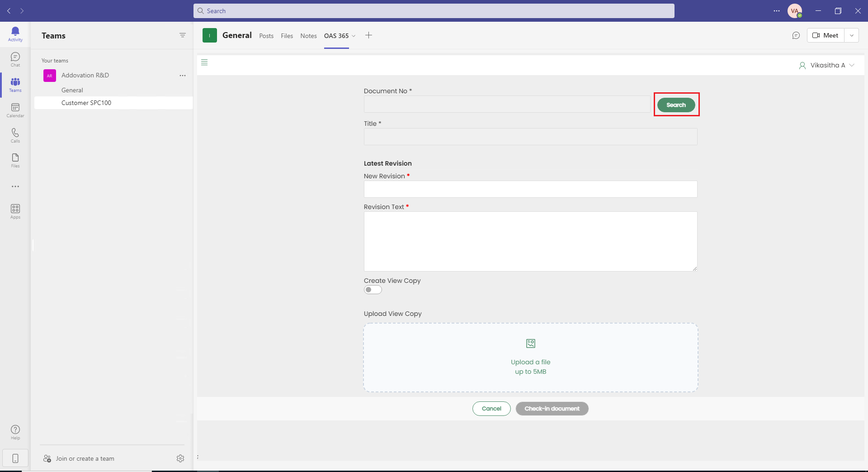The width and height of the screenshot is (868, 472).
Task: Click the hamburger menu in OAS 365
Action: pyautogui.click(x=204, y=62)
